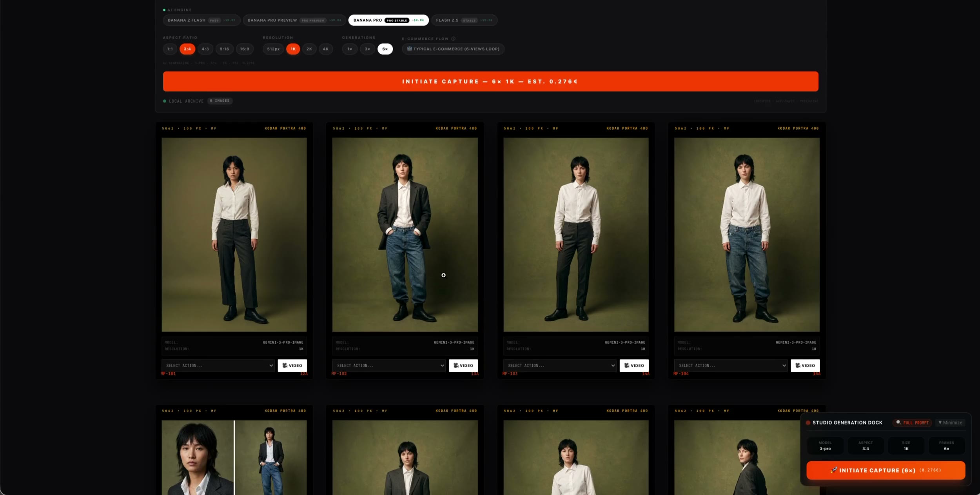This screenshot has width=980, height=495.
Task: Set aspect ratio to 16:9
Action: point(245,49)
